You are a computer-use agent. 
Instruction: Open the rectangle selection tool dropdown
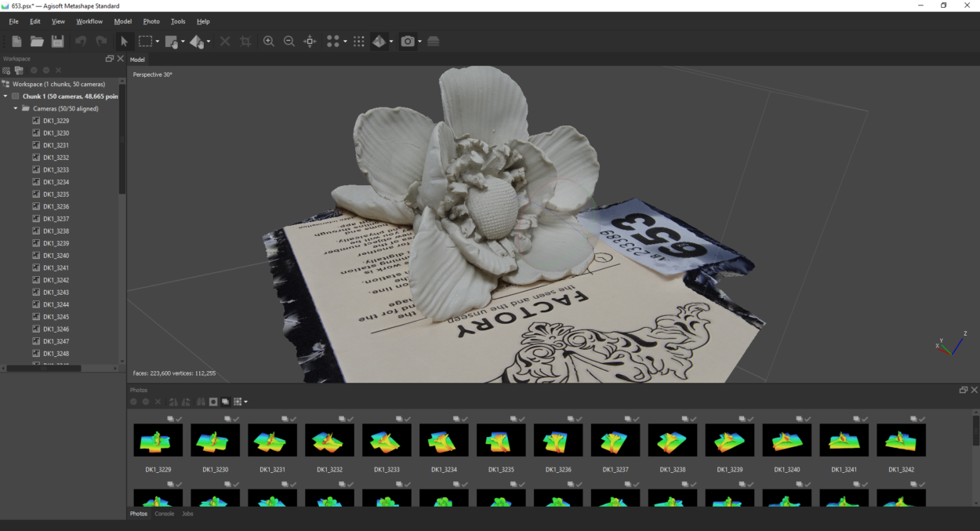(x=156, y=41)
